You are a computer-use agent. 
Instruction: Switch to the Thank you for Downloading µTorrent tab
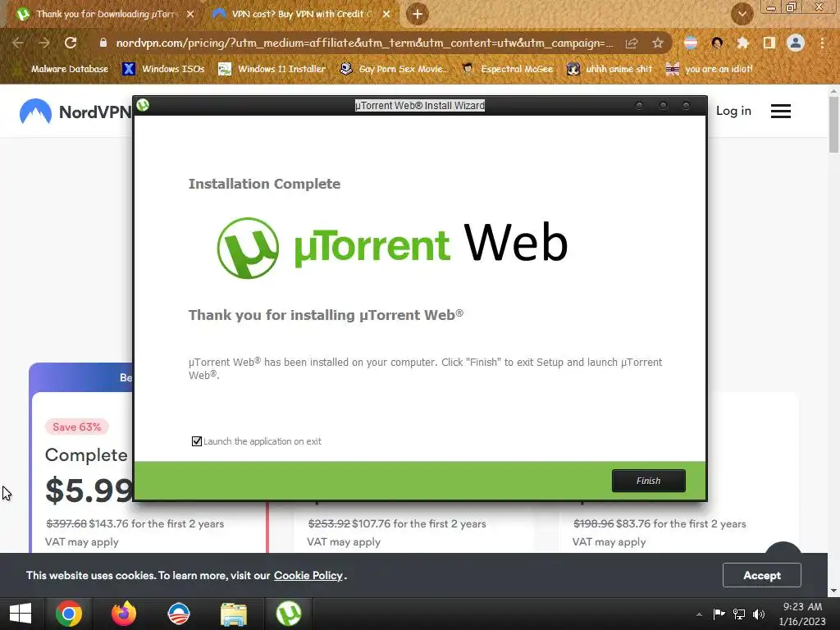point(104,14)
